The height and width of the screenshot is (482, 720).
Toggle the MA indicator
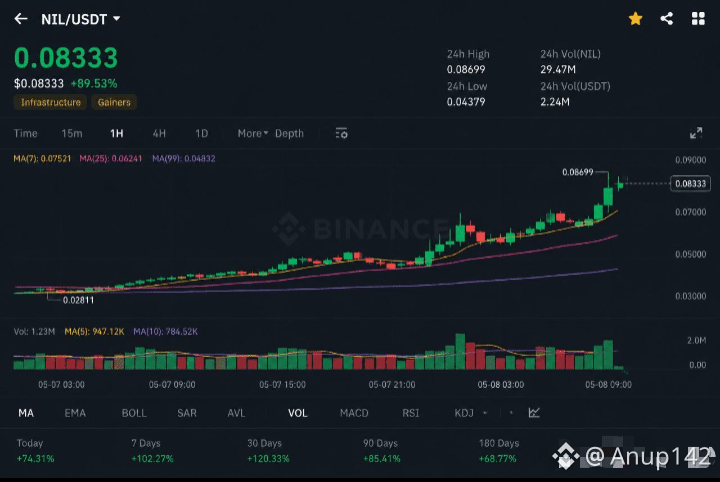26,413
